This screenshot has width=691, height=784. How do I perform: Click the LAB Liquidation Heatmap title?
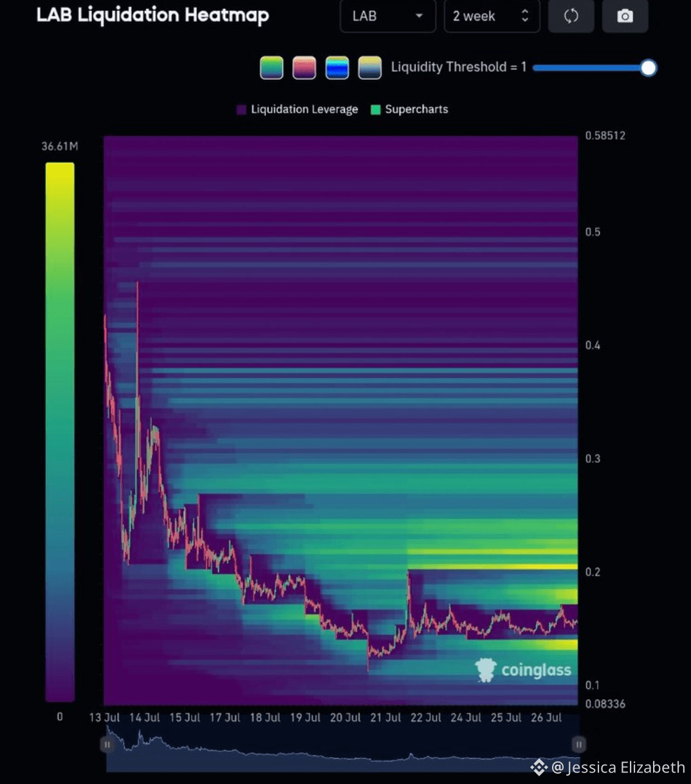point(152,15)
